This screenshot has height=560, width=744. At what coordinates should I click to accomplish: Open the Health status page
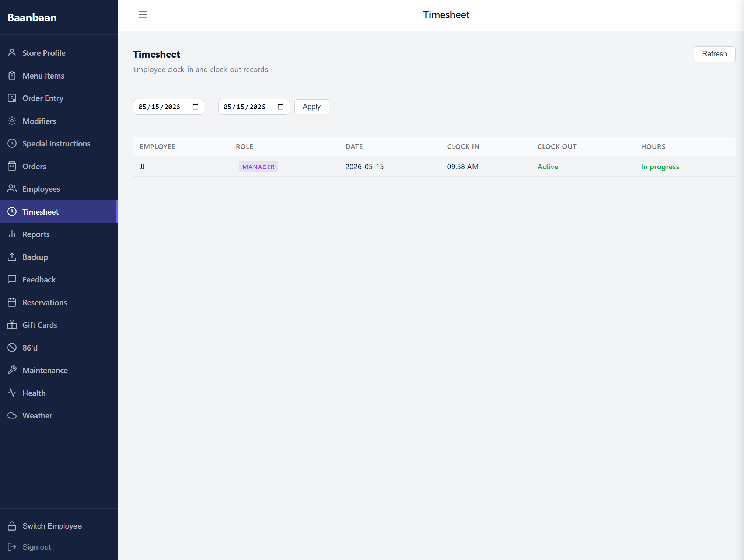(59, 393)
